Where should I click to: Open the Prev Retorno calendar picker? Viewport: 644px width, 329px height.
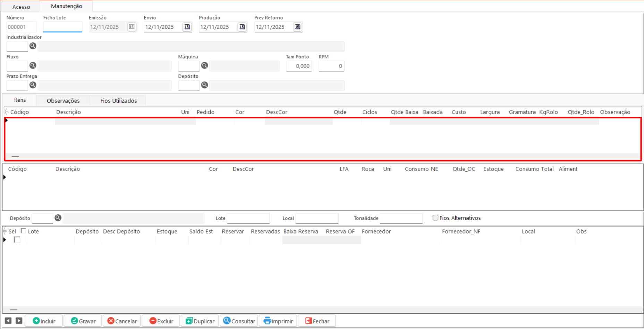[x=297, y=27]
